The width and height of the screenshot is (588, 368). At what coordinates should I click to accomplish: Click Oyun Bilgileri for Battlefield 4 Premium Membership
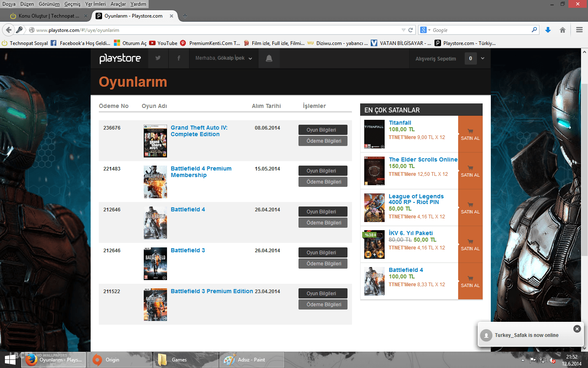[x=323, y=171]
